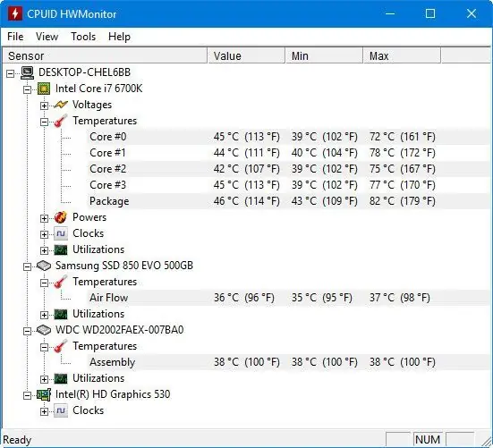Select the Air Flow row label
493x448 pixels.
click(x=108, y=298)
